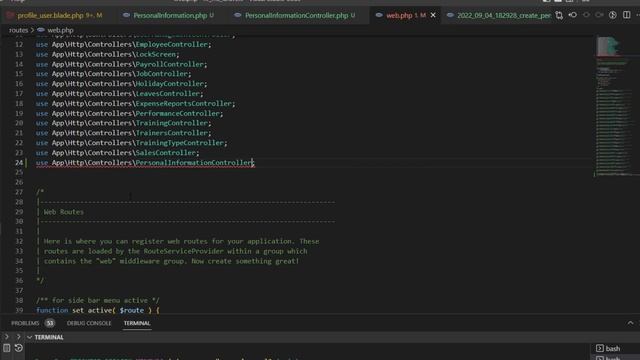This screenshot has width=640, height=360.
Task: Split the editor to the right
Action: pyautogui.click(x=627, y=16)
